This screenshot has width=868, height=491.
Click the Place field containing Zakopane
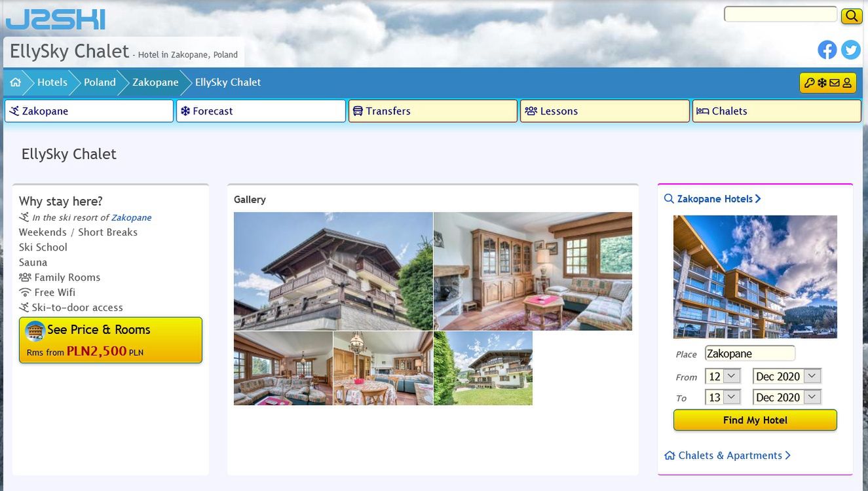pos(750,354)
